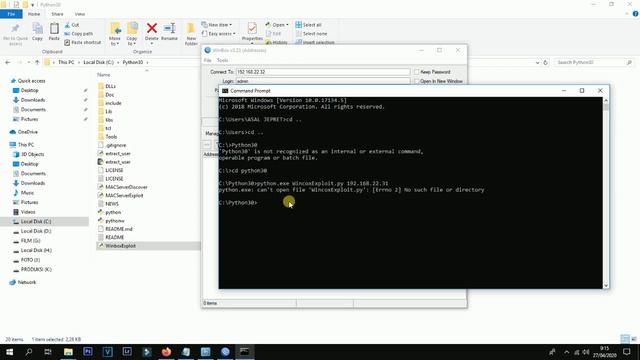
Task: Click the Command Prompt taskbar icon
Action: click(244, 351)
